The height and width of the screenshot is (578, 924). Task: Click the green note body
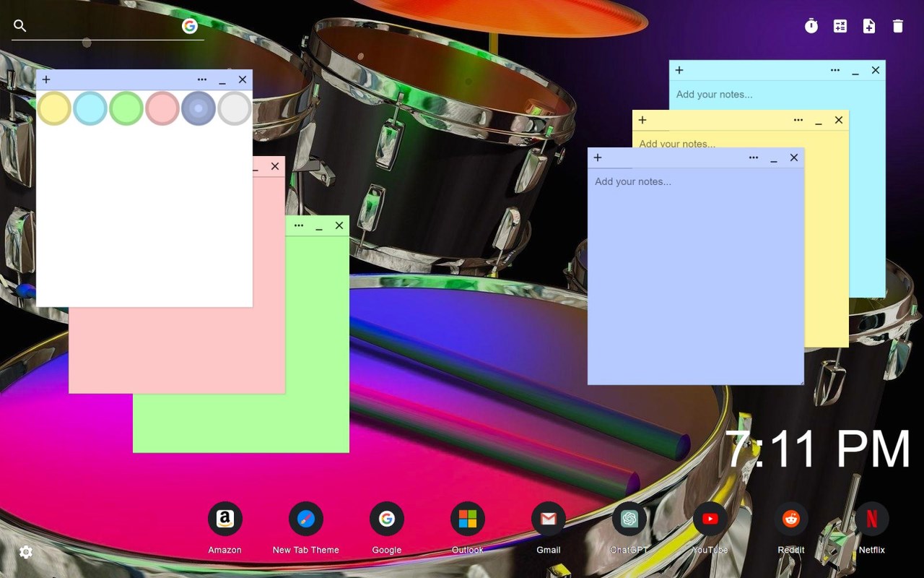click(x=318, y=343)
